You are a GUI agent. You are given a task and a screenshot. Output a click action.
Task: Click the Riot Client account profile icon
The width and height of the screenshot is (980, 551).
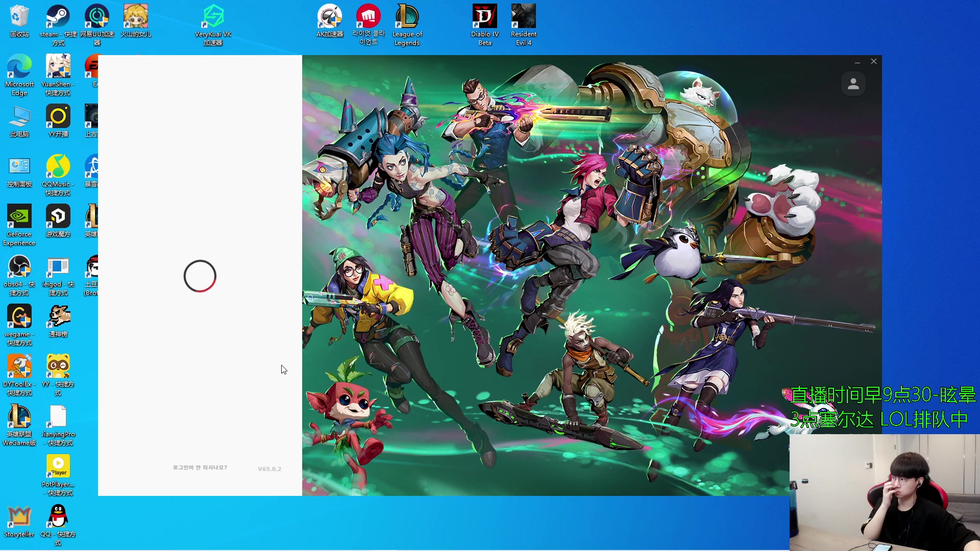point(853,84)
